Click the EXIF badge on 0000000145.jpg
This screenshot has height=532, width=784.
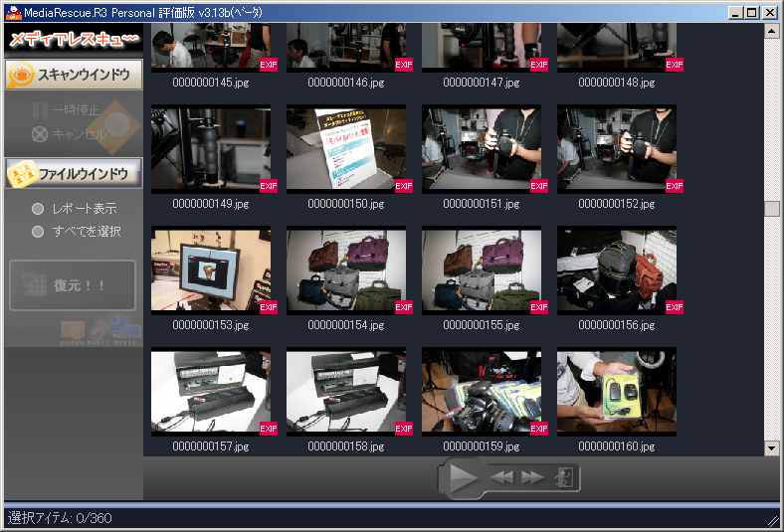coord(269,65)
